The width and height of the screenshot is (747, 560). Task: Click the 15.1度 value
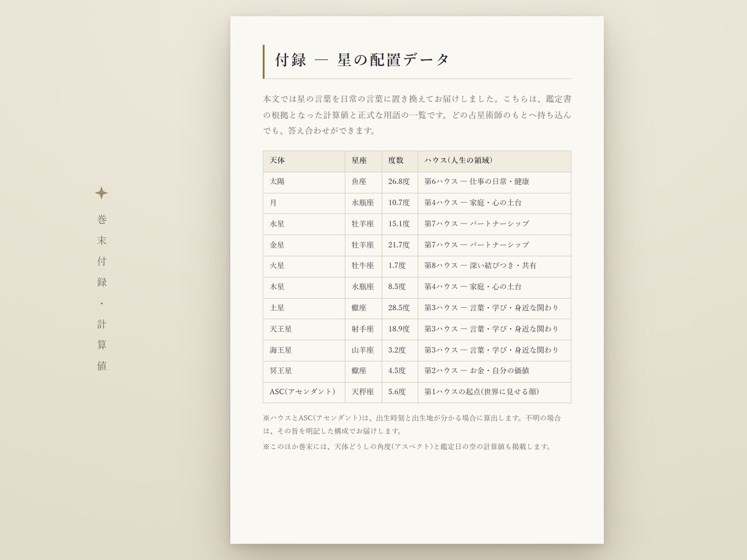[x=400, y=224]
